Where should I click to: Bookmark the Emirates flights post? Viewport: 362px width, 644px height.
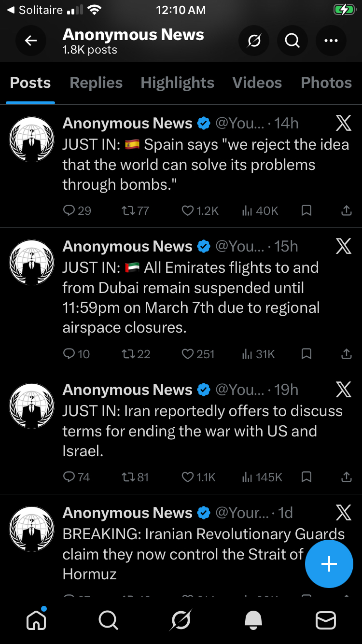click(306, 354)
